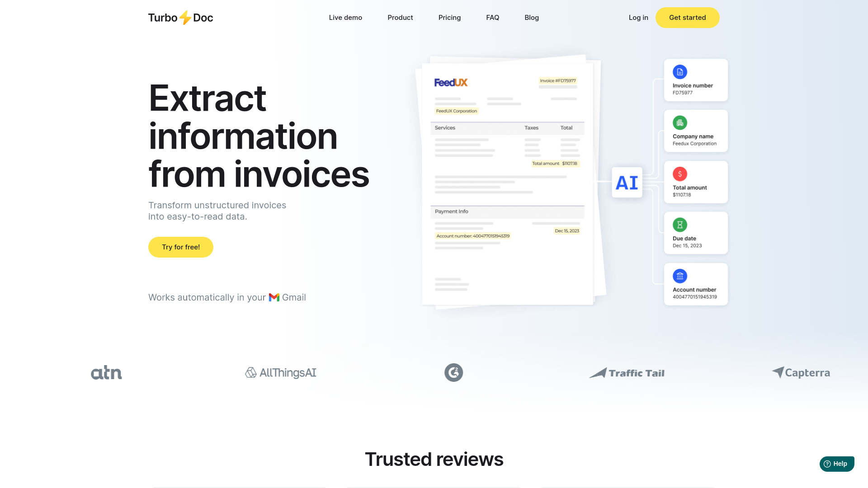Click the Help button in bottom right

click(x=836, y=464)
